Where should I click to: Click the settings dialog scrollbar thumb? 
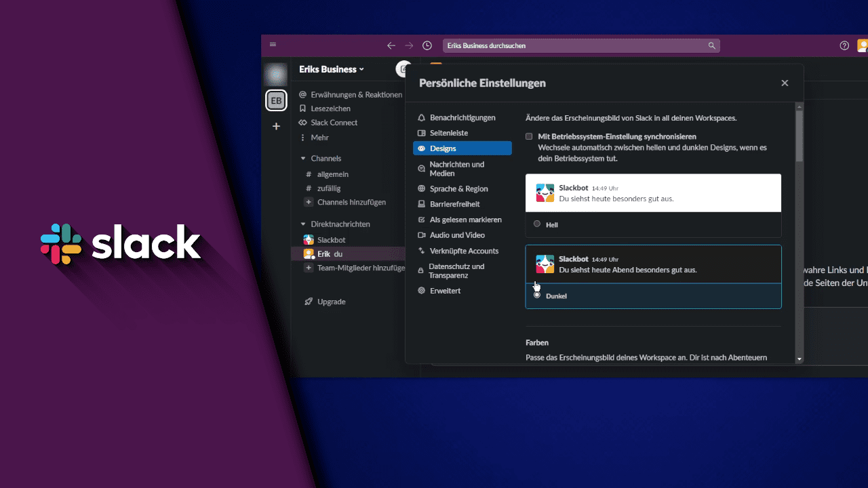pyautogui.click(x=800, y=136)
